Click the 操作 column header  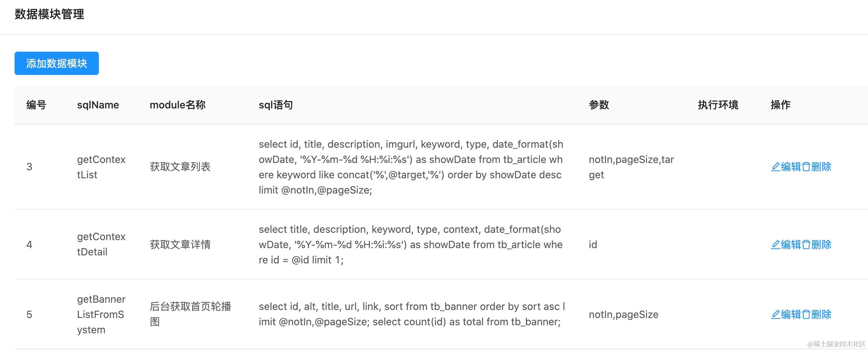point(780,105)
